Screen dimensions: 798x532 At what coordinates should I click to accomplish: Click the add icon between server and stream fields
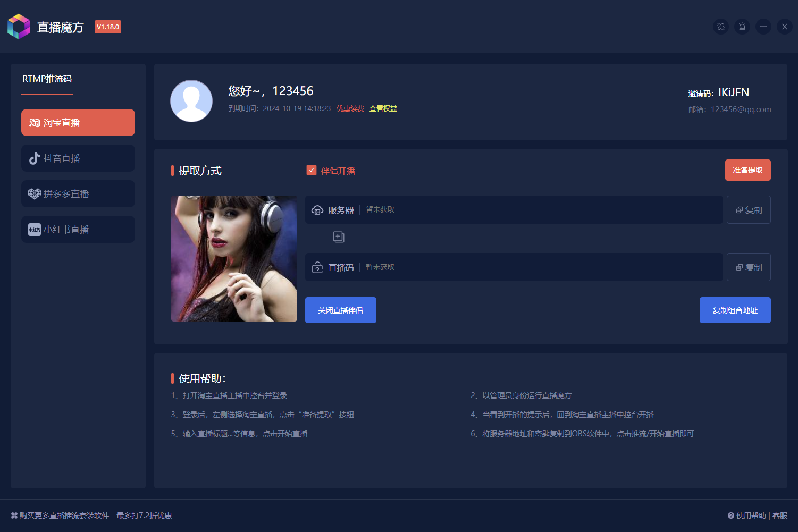click(339, 237)
